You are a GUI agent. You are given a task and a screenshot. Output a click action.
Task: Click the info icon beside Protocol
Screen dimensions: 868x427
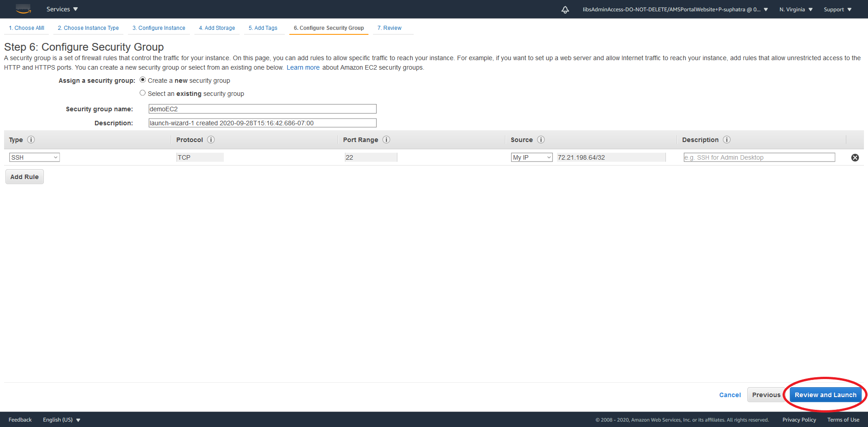coord(211,140)
